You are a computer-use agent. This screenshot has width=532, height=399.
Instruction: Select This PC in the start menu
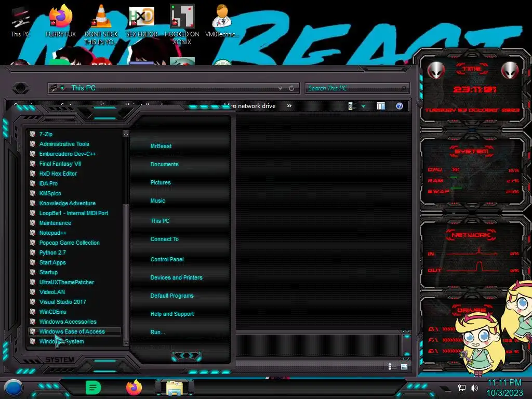tap(160, 220)
